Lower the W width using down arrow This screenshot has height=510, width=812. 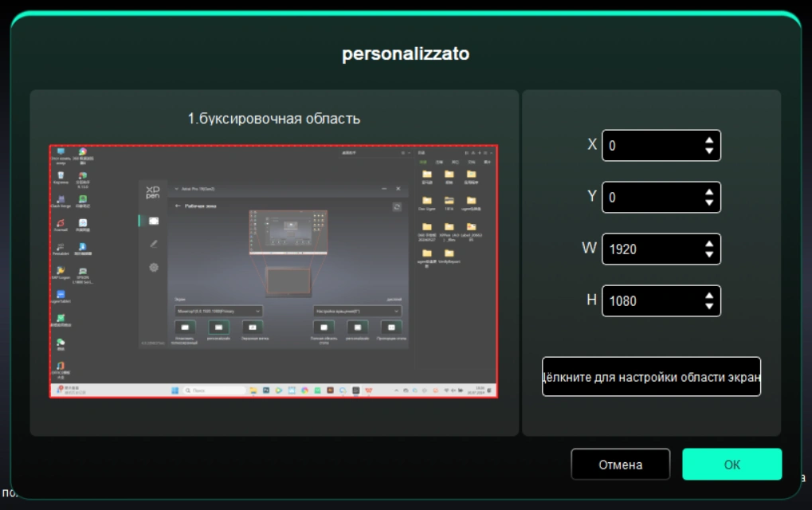point(708,254)
